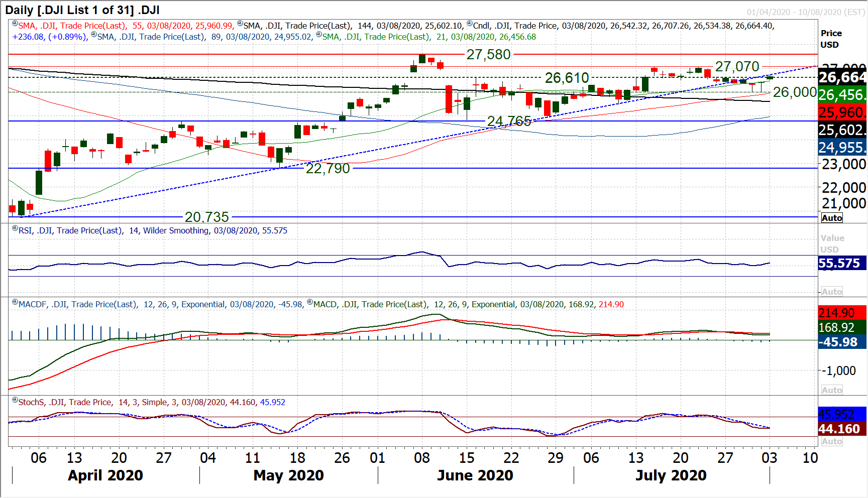Click the June 2020 label on the time axis
The image size is (868, 498).
(x=475, y=475)
